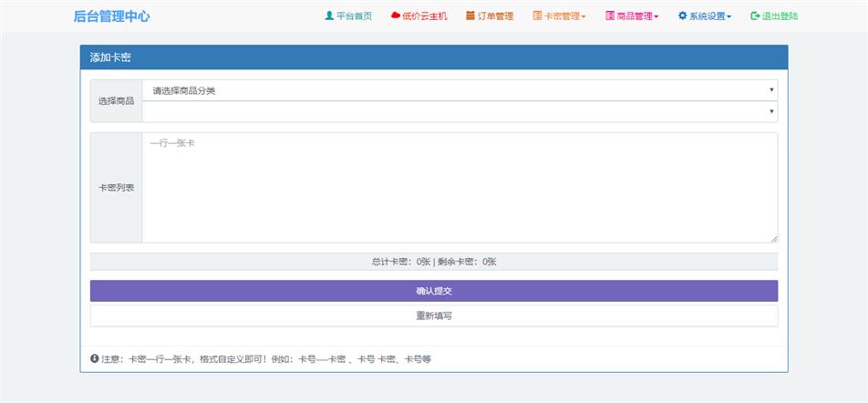Click the 卡密列表 label
The height and width of the screenshot is (403, 868).
[117, 188]
